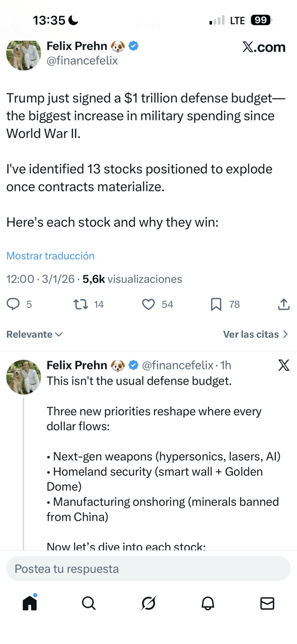This screenshot has height=644, width=297.
Task: Expand the Relevante sort dropdown
Action: coord(35,334)
